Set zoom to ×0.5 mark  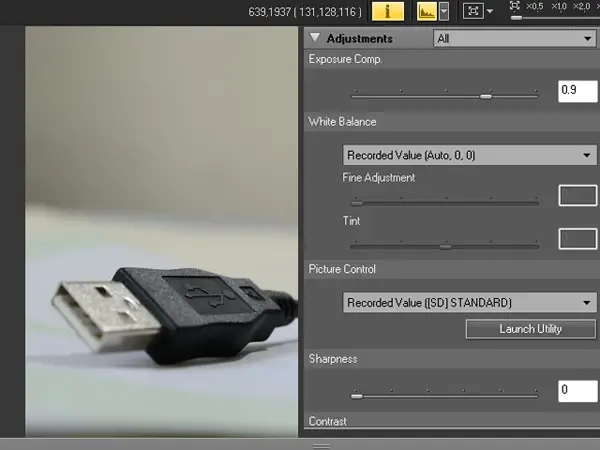point(535,7)
